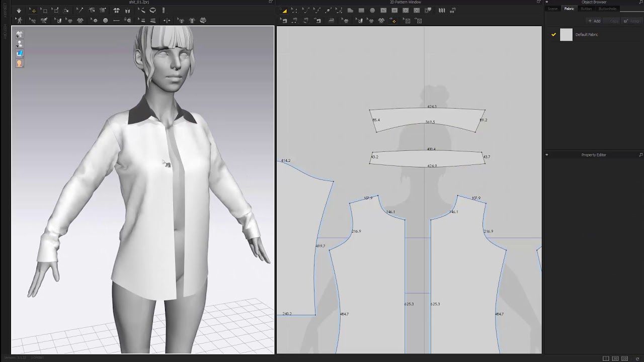Switch to the Buttonhole tab
This screenshot has height=362, width=644.
[x=607, y=9]
